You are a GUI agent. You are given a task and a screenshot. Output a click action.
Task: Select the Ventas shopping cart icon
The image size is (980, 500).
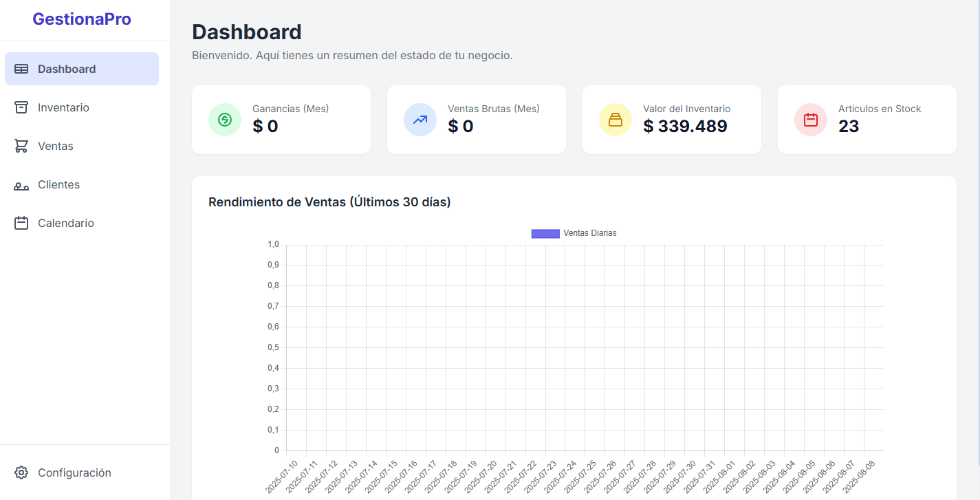coord(21,146)
